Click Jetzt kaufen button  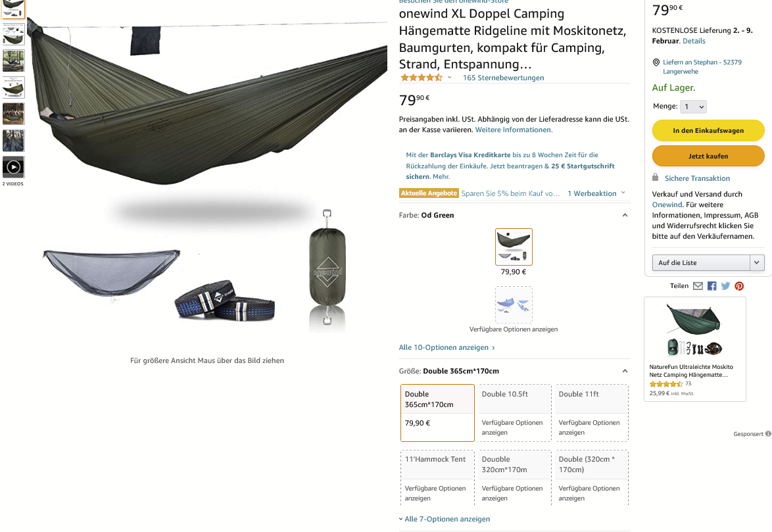pyautogui.click(x=708, y=156)
